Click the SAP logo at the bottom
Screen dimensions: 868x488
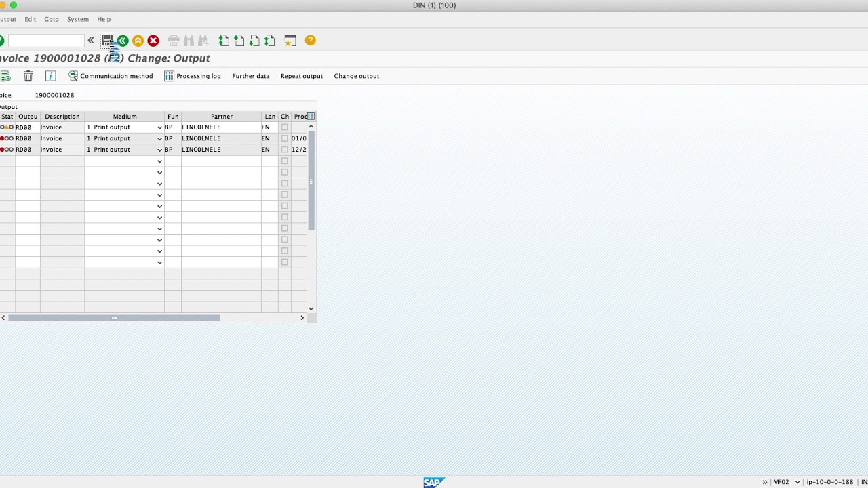pos(433,483)
